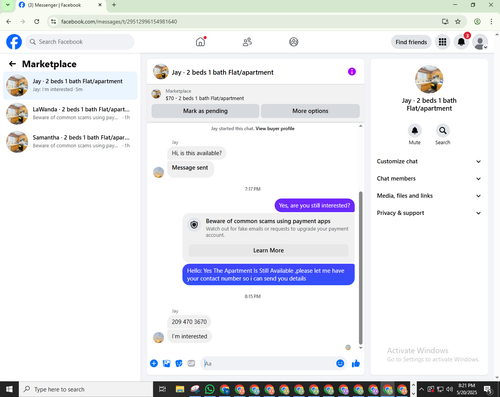The width and height of the screenshot is (500, 397).
Task: Open the volume control in system tray
Action: coord(449,389)
